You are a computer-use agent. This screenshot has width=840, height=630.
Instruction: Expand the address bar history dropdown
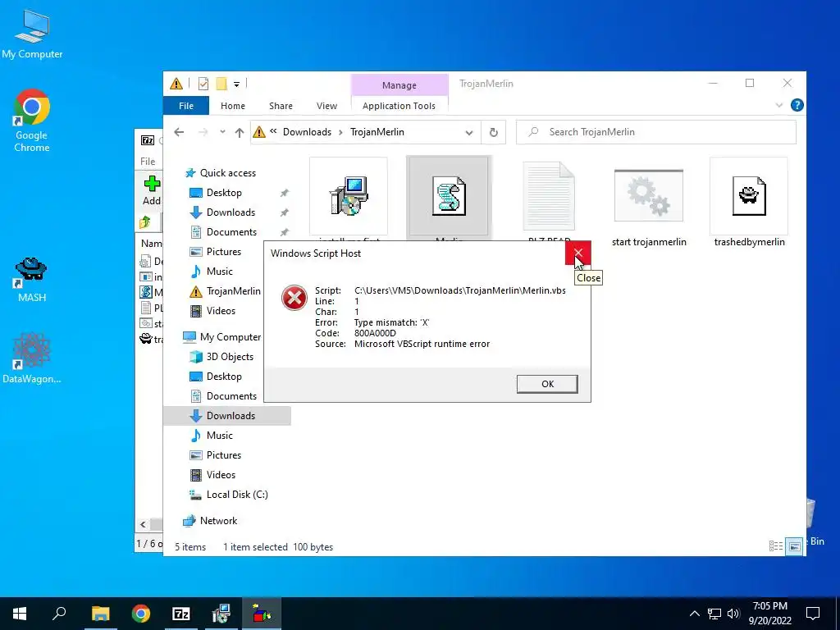[x=468, y=132]
